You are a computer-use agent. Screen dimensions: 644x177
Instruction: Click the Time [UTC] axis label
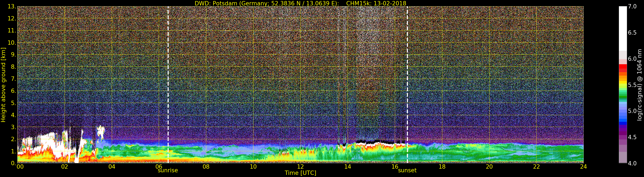[x=300, y=173]
